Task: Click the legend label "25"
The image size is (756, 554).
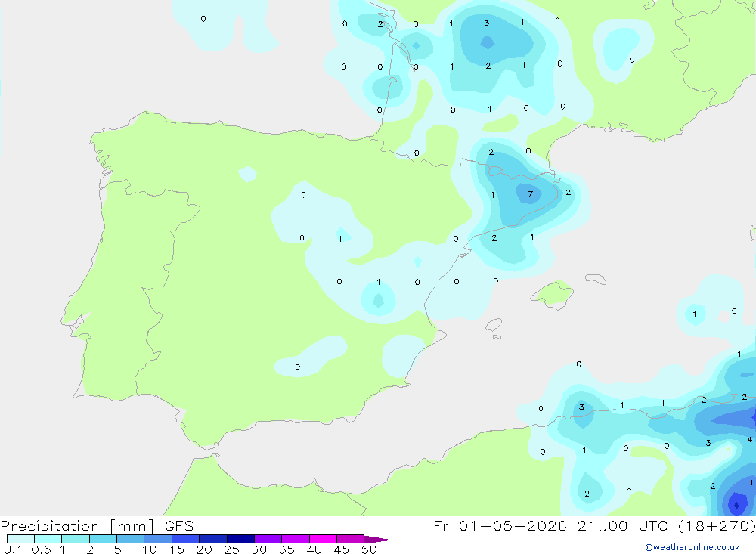Action: tap(231, 549)
